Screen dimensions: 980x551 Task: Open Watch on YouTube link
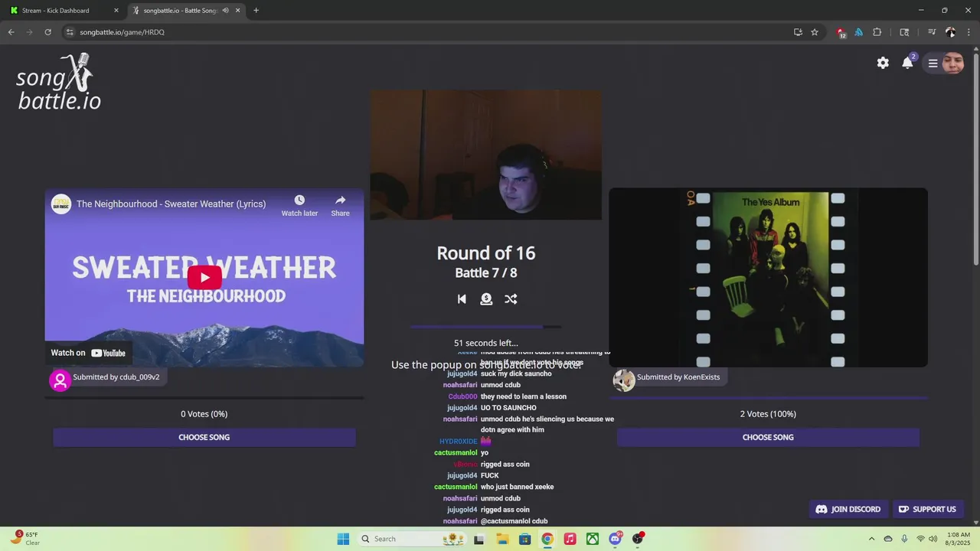click(x=88, y=353)
